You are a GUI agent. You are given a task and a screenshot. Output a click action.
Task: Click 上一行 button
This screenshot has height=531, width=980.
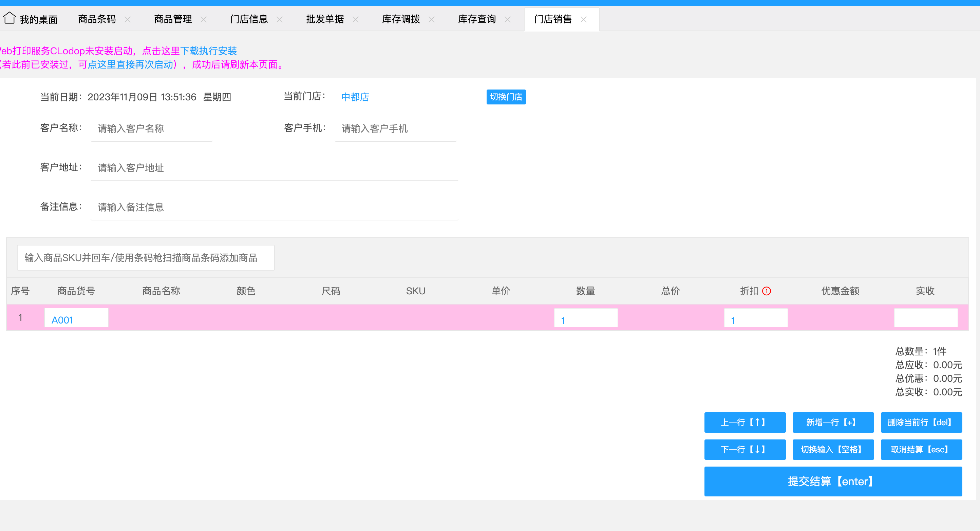(x=745, y=422)
